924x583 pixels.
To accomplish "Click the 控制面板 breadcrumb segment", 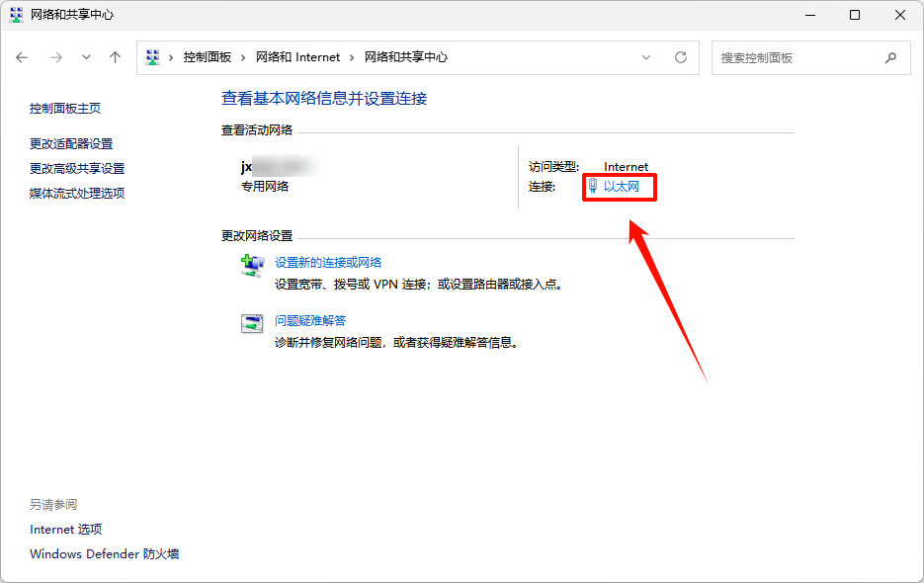I will coord(207,57).
